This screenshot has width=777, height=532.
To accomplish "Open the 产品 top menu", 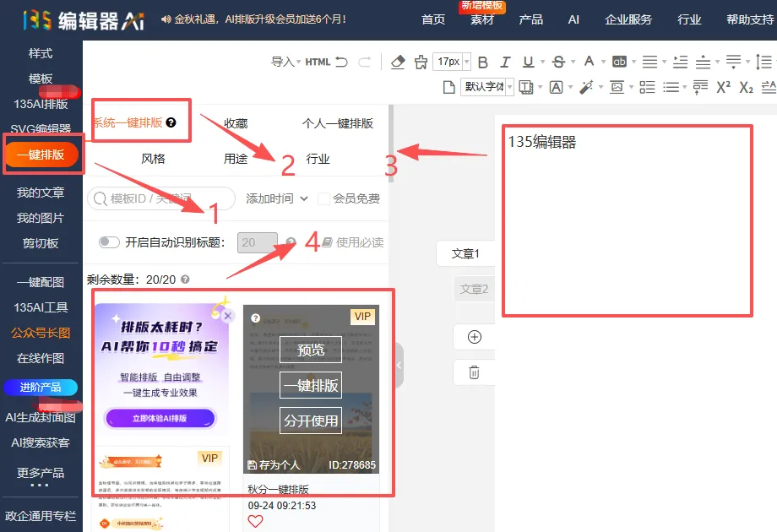I will coord(530,19).
